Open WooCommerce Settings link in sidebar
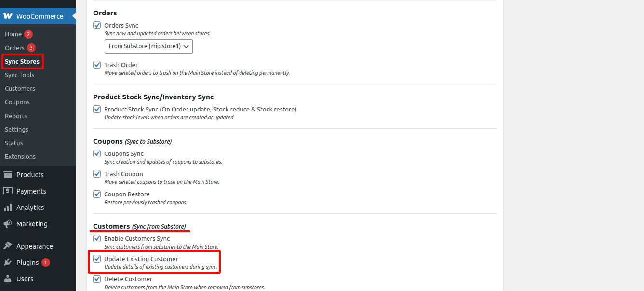The width and height of the screenshot is (644, 291). click(x=16, y=129)
